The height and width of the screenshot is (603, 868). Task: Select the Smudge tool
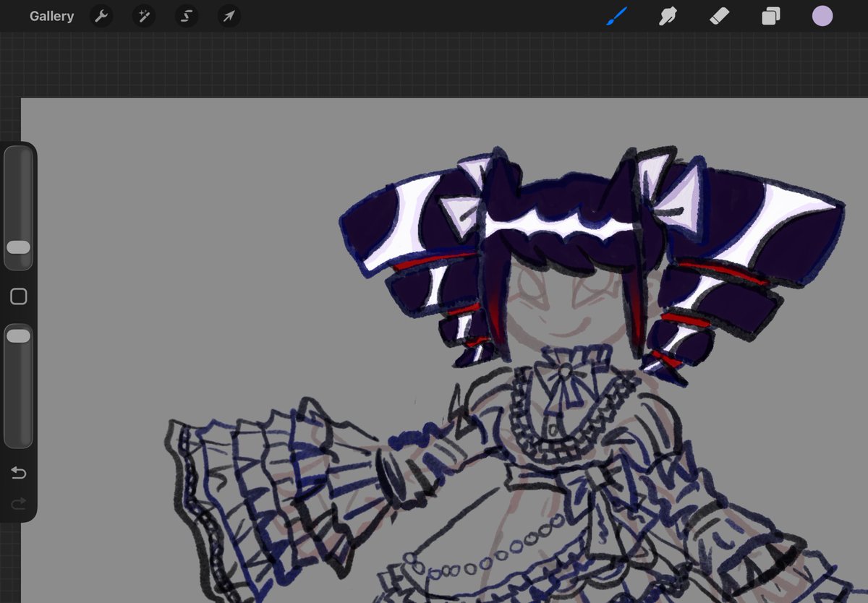pyautogui.click(x=668, y=16)
